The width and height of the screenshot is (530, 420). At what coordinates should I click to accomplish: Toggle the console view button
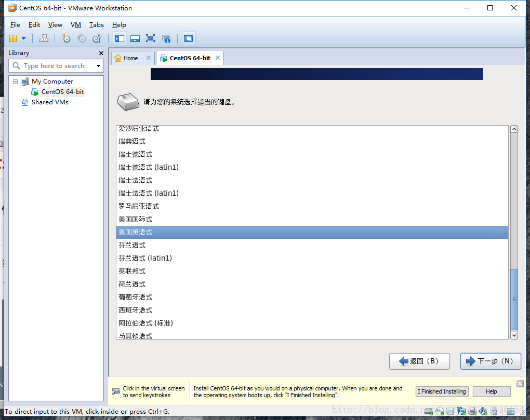coord(189,38)
